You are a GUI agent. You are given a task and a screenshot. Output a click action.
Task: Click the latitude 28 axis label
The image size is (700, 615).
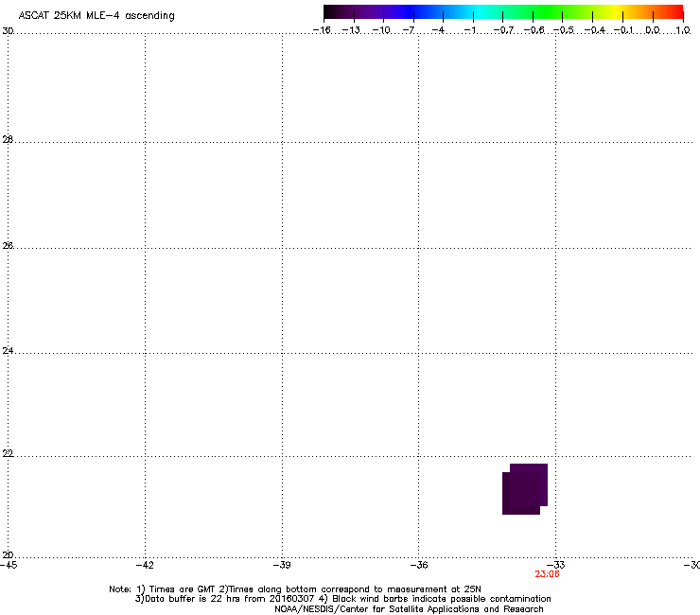pos(8,139)
